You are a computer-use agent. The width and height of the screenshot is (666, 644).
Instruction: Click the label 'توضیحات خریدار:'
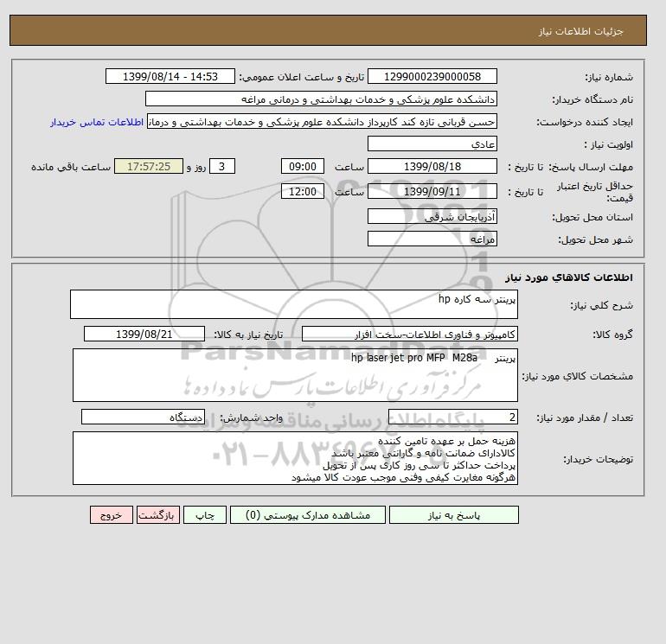tap(598, 459)
